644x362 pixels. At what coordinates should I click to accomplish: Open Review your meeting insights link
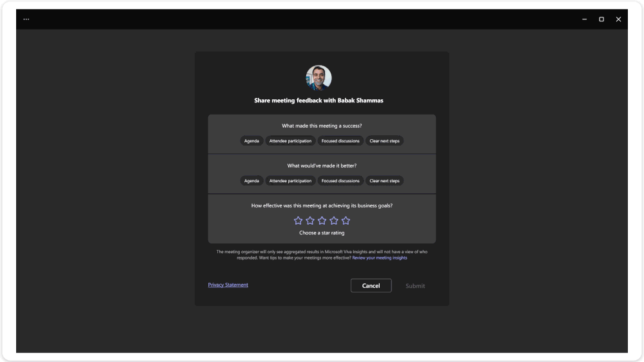click(x=380, y=258)
